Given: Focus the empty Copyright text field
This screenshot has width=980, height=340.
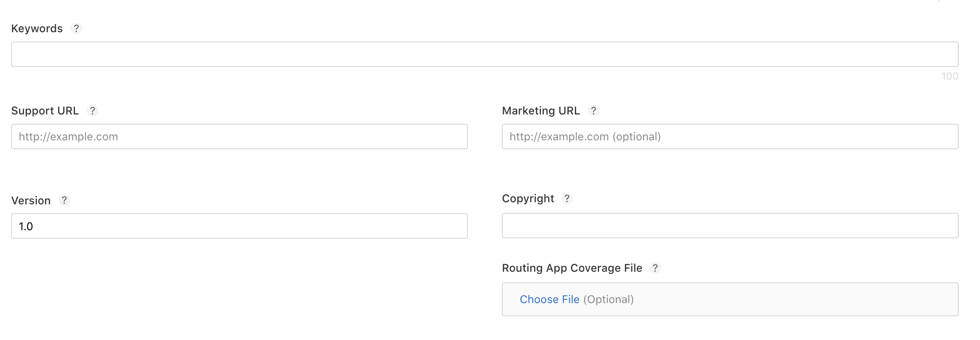Looking at the screenshot, I should 730,226.
